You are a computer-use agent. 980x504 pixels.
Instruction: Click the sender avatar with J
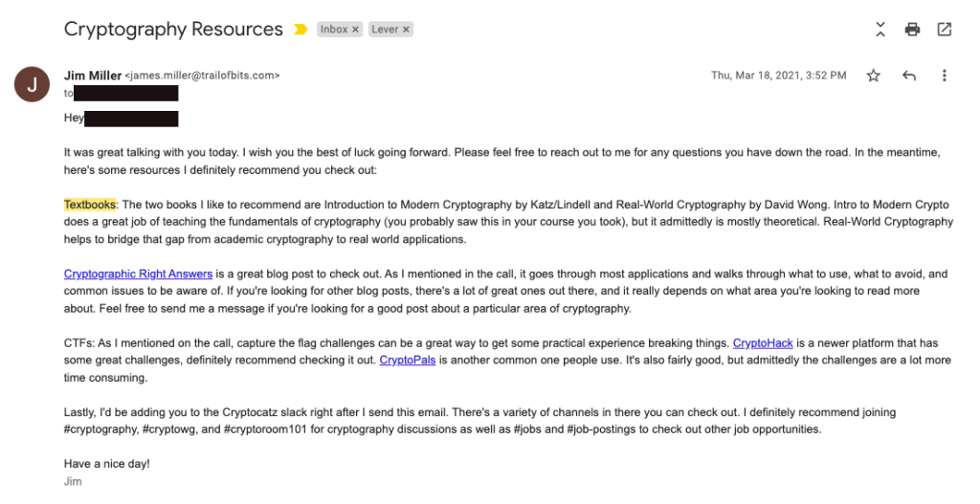pos(33,84)
